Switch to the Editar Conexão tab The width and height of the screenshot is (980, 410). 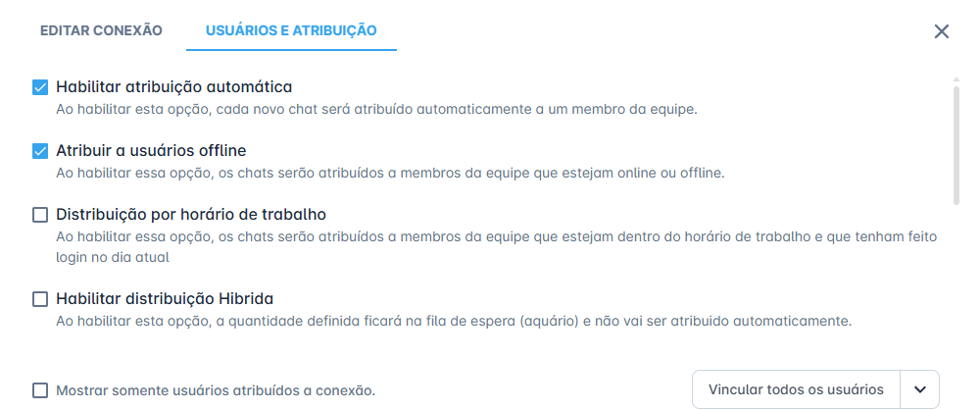coord(101,30)
